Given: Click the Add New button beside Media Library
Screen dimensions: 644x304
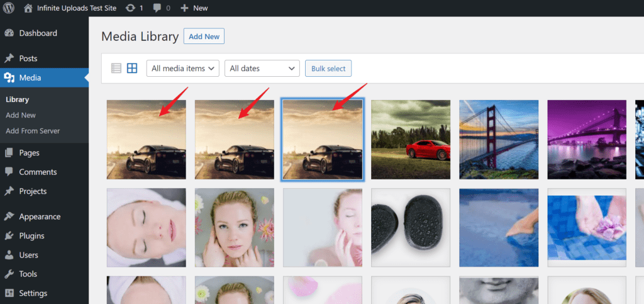Looking at the screenshot, I should click(x=204, y=37).
